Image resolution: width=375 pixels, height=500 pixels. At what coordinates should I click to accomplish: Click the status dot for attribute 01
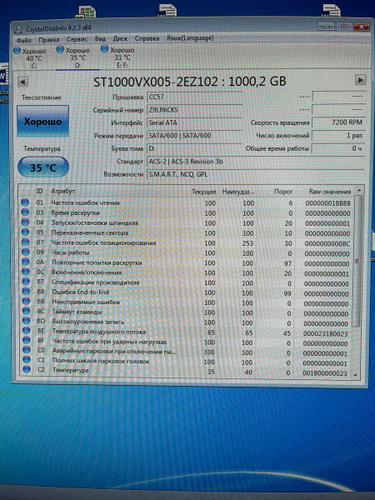click(x=25, y=202)
